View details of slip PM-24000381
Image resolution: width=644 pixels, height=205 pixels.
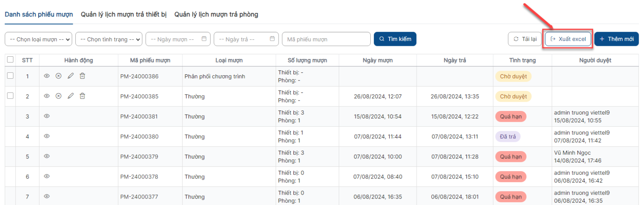(47, 116)
